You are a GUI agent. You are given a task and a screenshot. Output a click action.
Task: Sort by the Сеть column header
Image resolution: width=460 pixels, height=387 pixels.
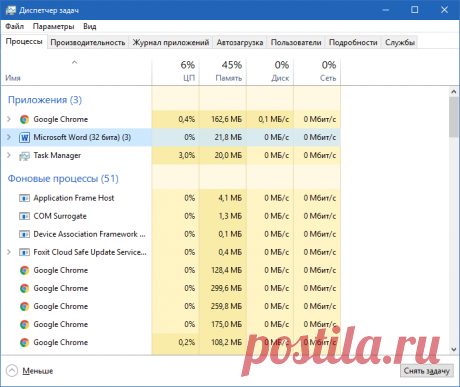point(317,72)
